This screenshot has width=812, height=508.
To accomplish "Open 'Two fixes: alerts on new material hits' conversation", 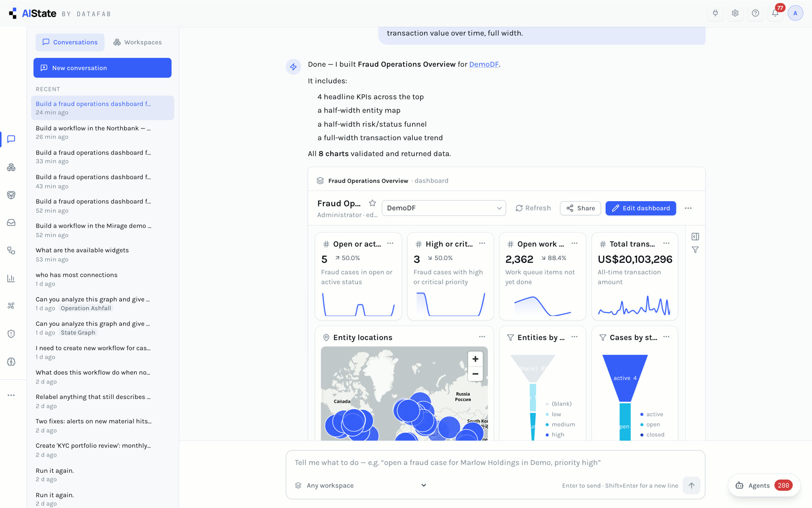I will [102, 426].
